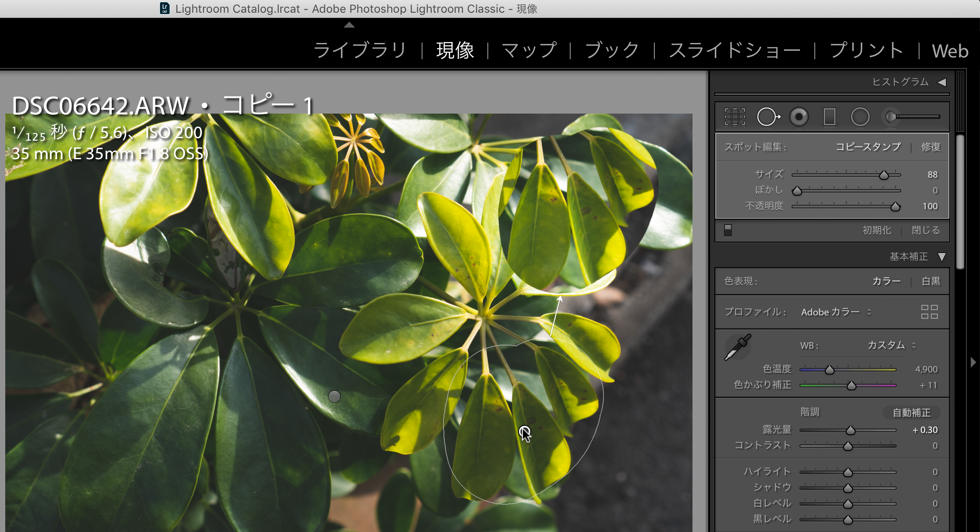Click the 白レベル slider handle
980x532 pixels.
point(848,504)
